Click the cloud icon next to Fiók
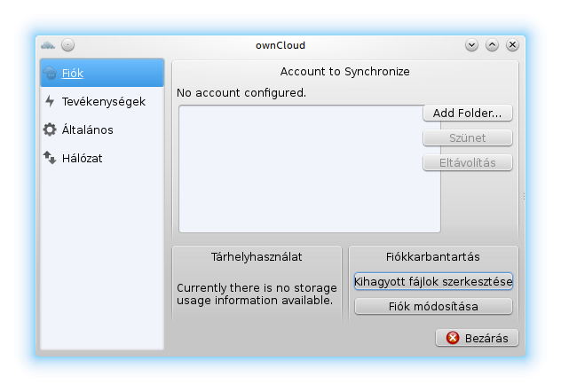 click(x=50, y=73)
